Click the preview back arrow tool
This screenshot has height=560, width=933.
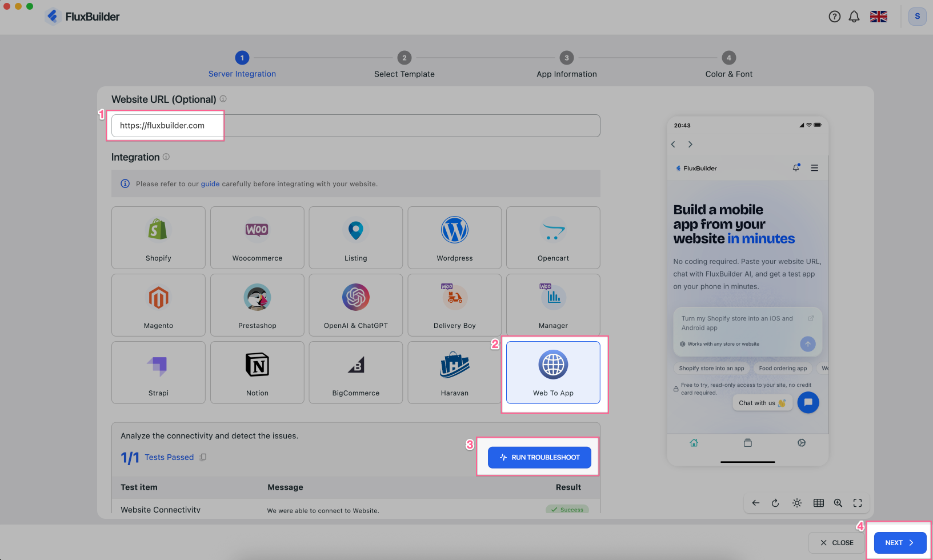[756, 503]
